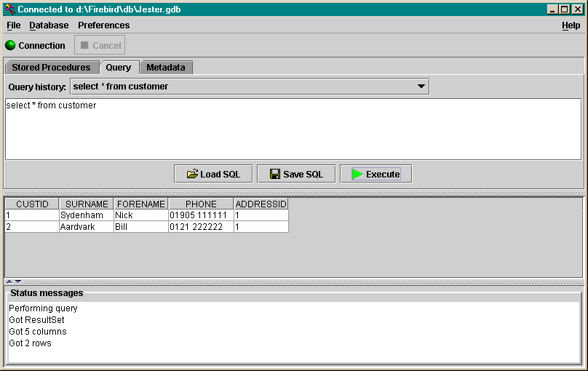Viewport: 588px width, 371px height.
Task: Click the floppy disk icon on Save SQL
Action: [x=275, y=174]
